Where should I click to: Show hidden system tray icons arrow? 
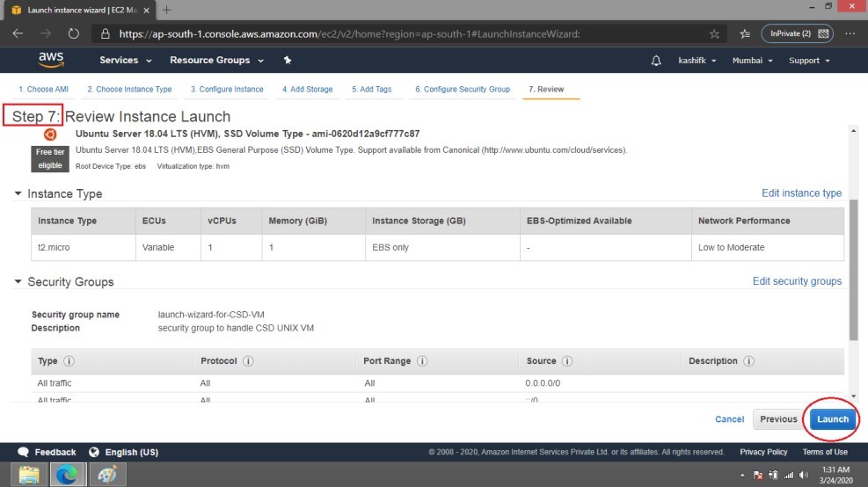click(x=741, y=475)
